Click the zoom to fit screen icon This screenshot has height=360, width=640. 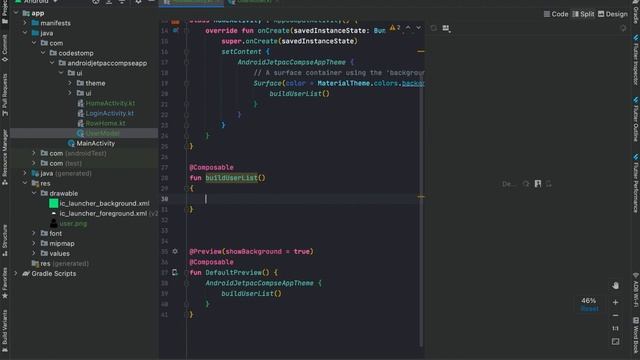[616, 341]
